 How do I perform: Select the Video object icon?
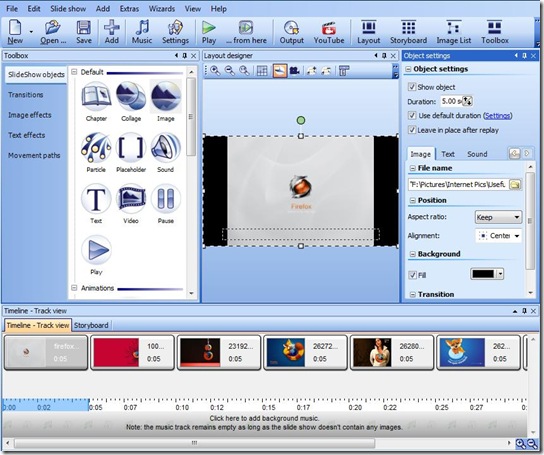click(131, 199)
